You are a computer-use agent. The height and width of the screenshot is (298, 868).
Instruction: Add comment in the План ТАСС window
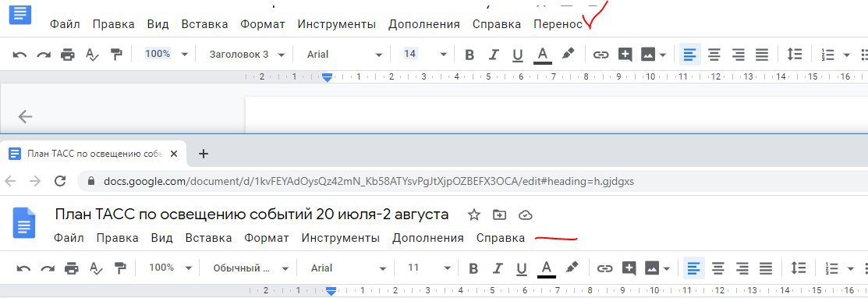coord(629,268)
